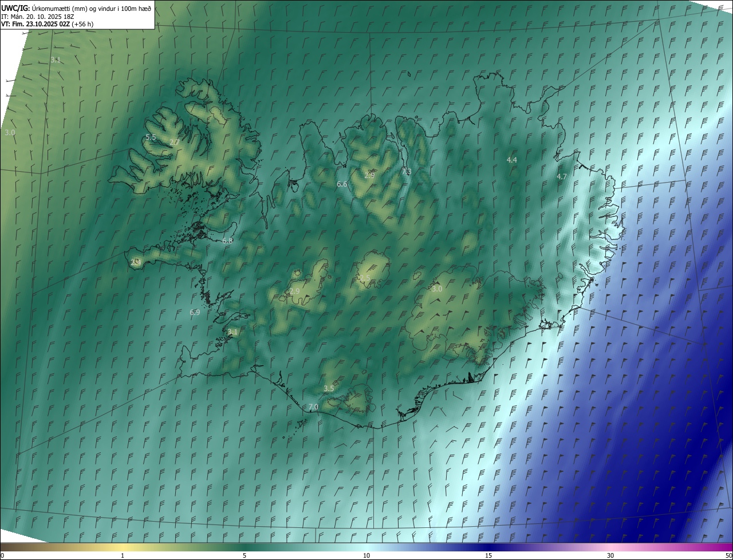Click the 7.0 value on the south coast
733x560 pixels.
point(313,407)
